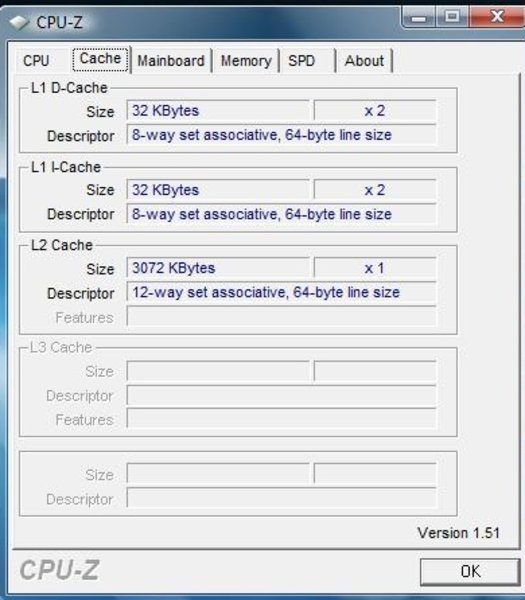
Task: Go to the Memory tab
Action: [246, 60]
